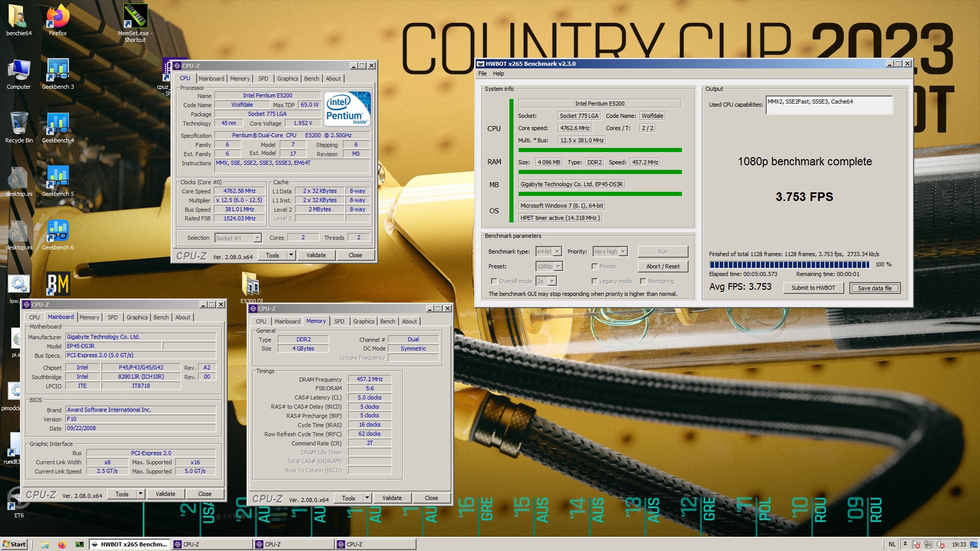Open the Priority Very high dropdown
Screen dimensions: 980x551
pos(609,252)
